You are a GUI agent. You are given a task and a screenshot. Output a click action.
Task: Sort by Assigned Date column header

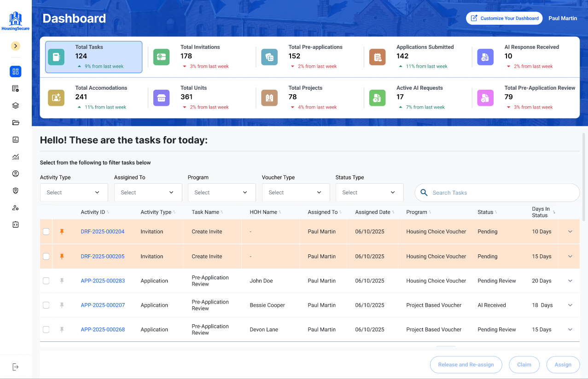point(373,212)
